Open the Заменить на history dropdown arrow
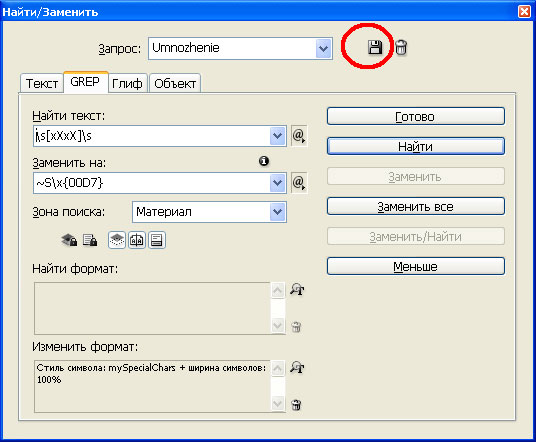 [278, 183]
